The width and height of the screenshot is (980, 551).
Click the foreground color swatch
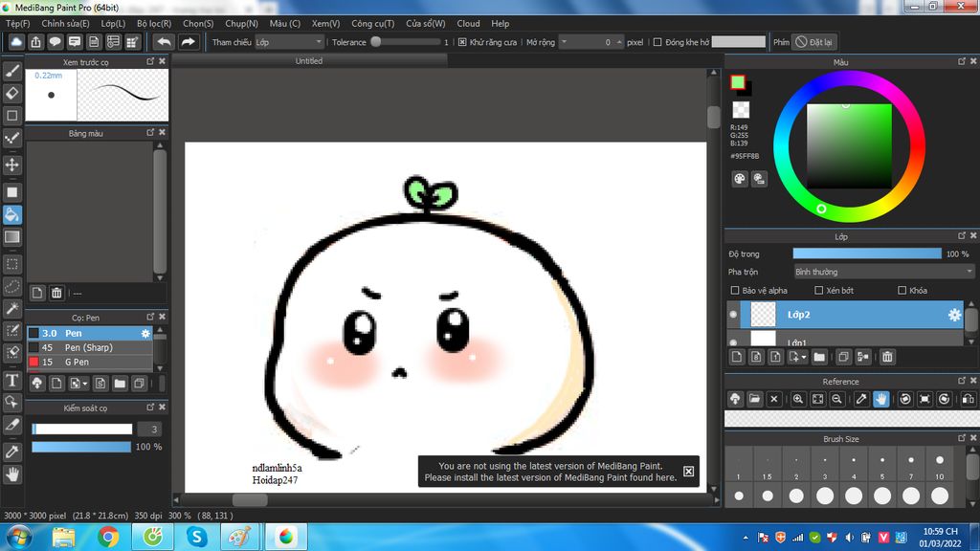click(x=738, y=82)
